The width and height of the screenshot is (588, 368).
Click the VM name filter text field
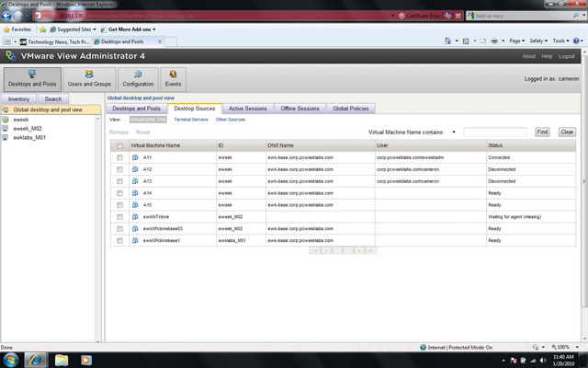click(495, 132)
